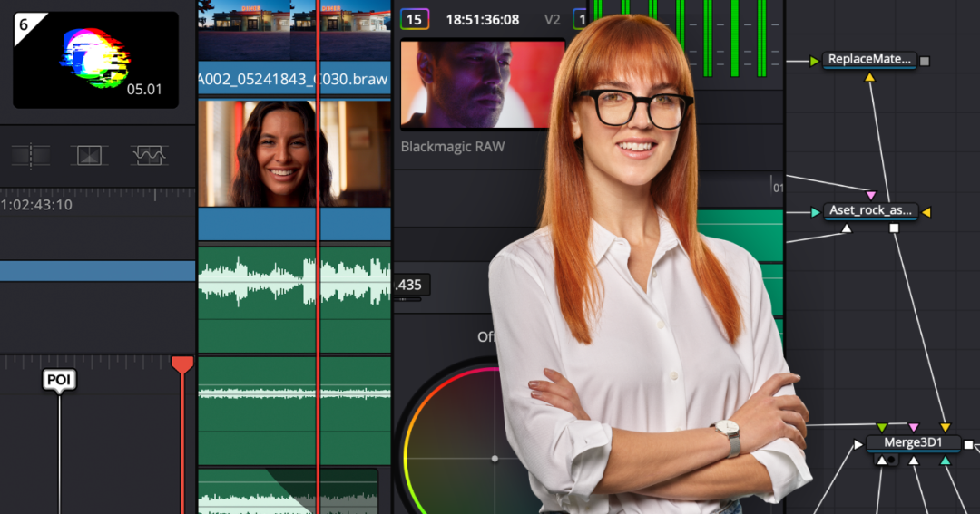Click pink triangle above Aset_rock node
Viewport: 980px width, 514px height.
[x=870, y=195]
